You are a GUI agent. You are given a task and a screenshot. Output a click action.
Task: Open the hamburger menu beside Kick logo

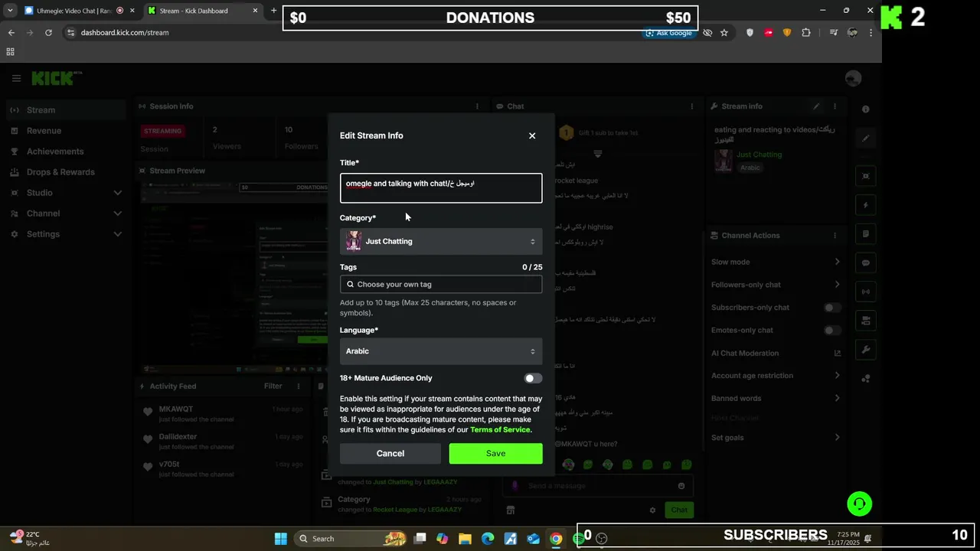point(16,78)
